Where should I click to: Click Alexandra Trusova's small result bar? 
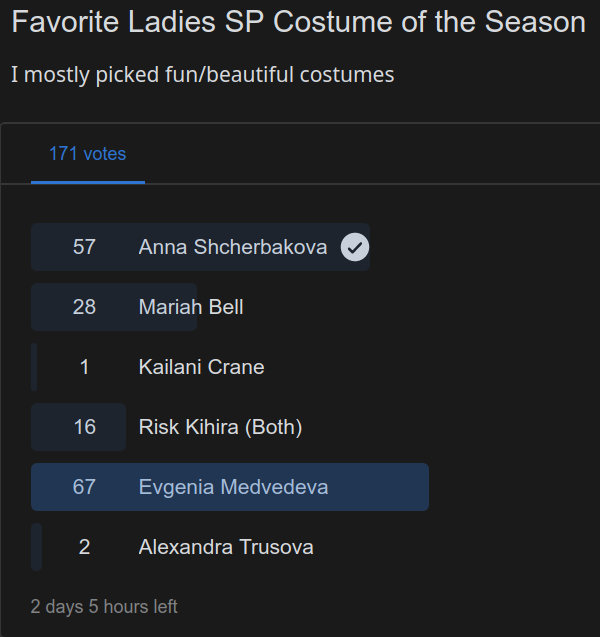point(36,547)
